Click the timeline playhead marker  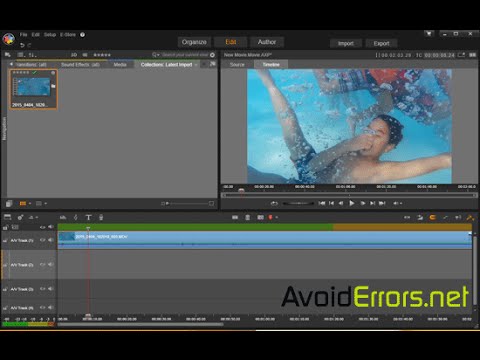pos(88,228)
